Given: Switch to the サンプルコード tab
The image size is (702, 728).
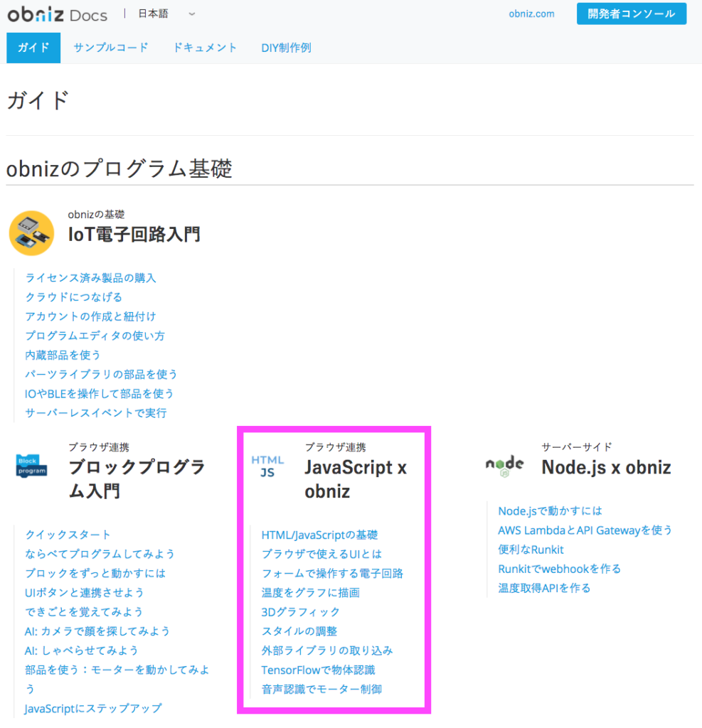Looking at the screenshot, I should point(110,48).
